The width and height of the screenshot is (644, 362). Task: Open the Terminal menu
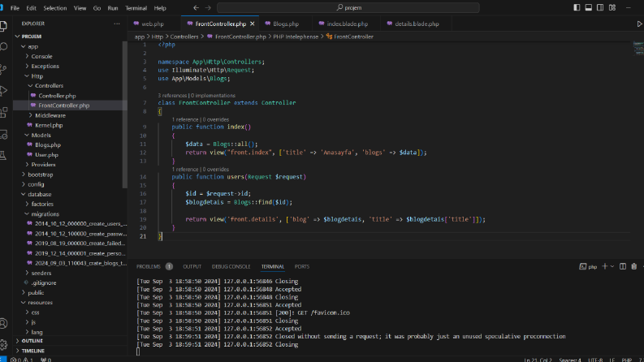(x=136, y=8)
